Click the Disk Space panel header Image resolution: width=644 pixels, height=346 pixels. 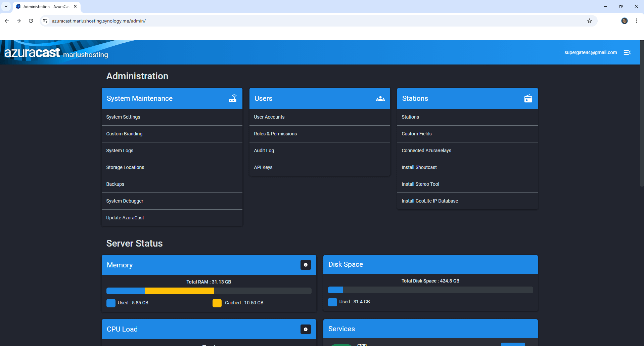click(430, 264)
